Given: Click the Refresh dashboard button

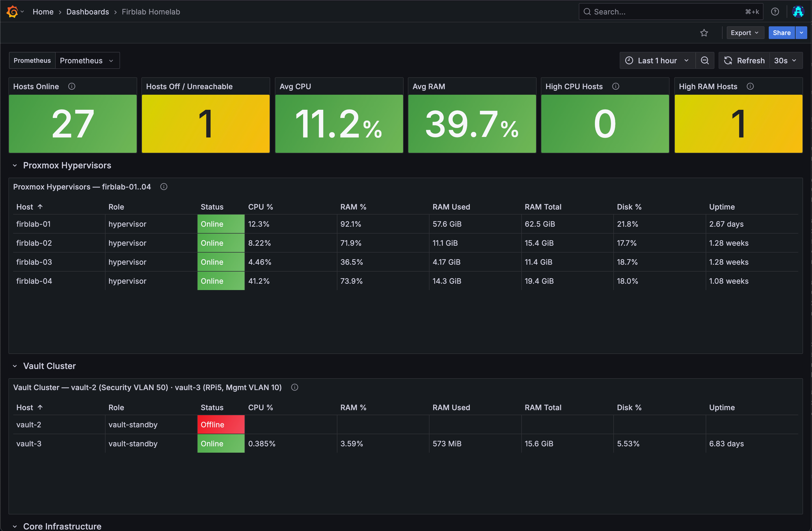Looking at the screenshot, I should pos(744,61).
